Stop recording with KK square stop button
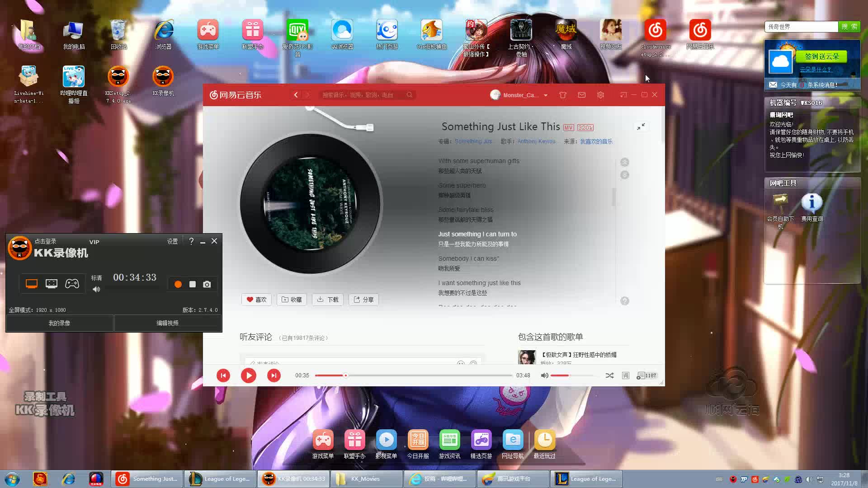This screenshot has width=868, height=488. pyautogui.click(x=193, y=284)
